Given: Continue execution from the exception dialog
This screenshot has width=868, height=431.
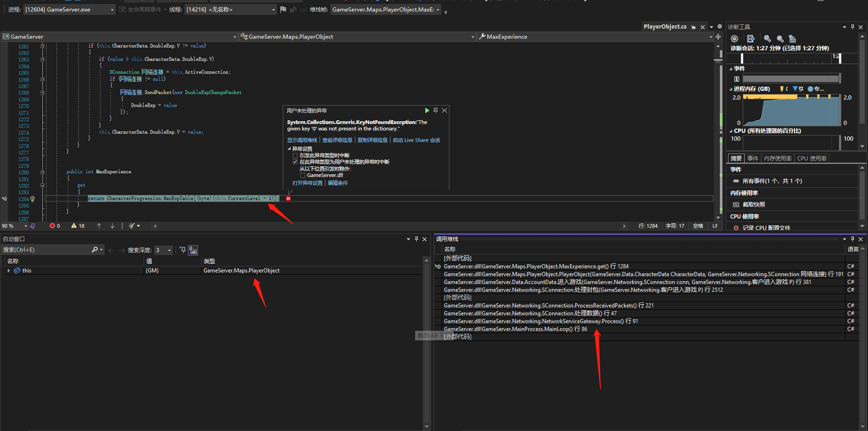Looking at the screenshot, I should (x=427, y=111).
